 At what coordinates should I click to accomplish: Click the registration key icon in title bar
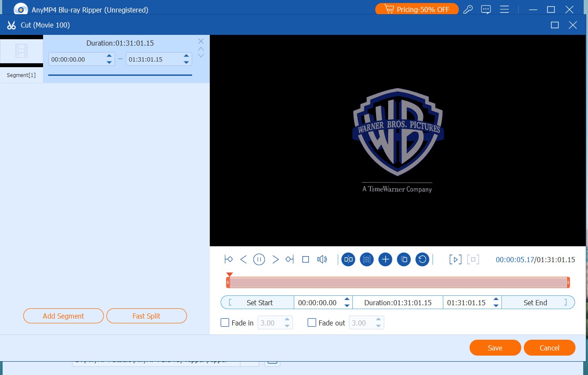coord(468,9)
